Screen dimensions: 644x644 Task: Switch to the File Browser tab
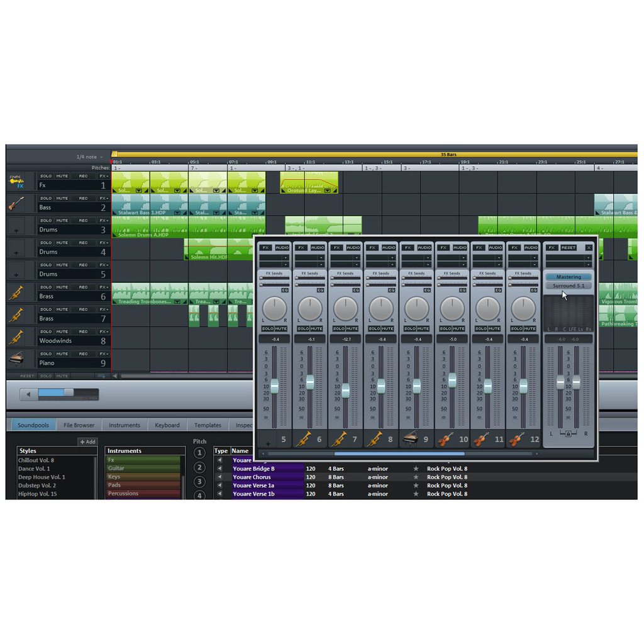point(79,425)
